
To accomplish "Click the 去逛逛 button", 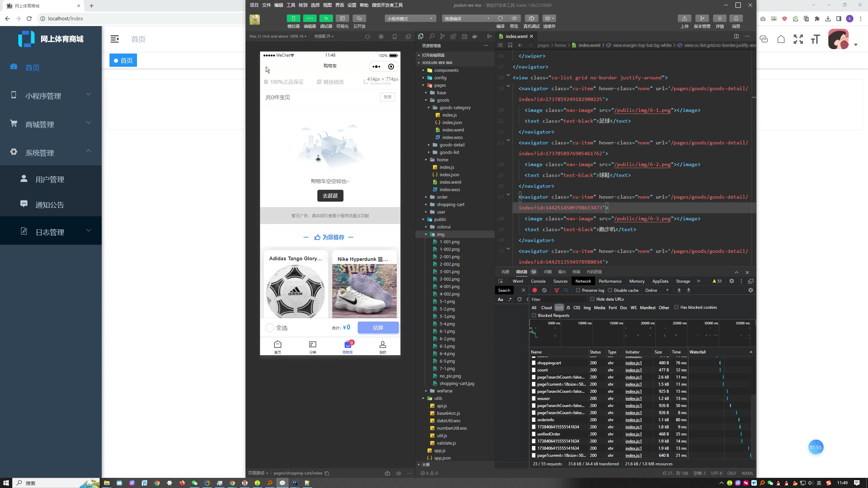I will (330, 196).
